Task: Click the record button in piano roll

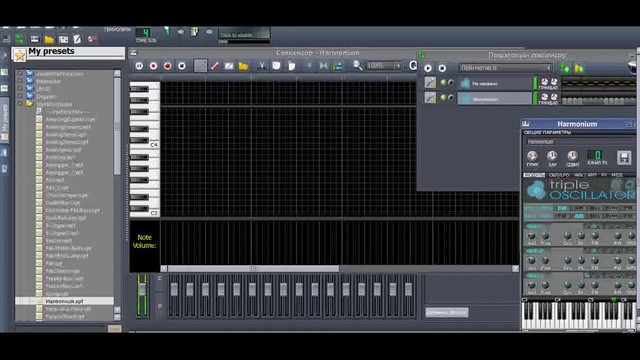Action: click(153, 66)
